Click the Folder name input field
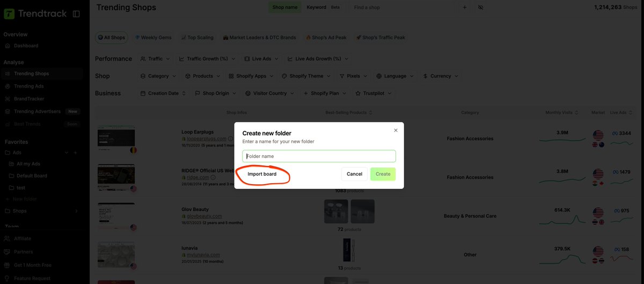 [319, 156]
